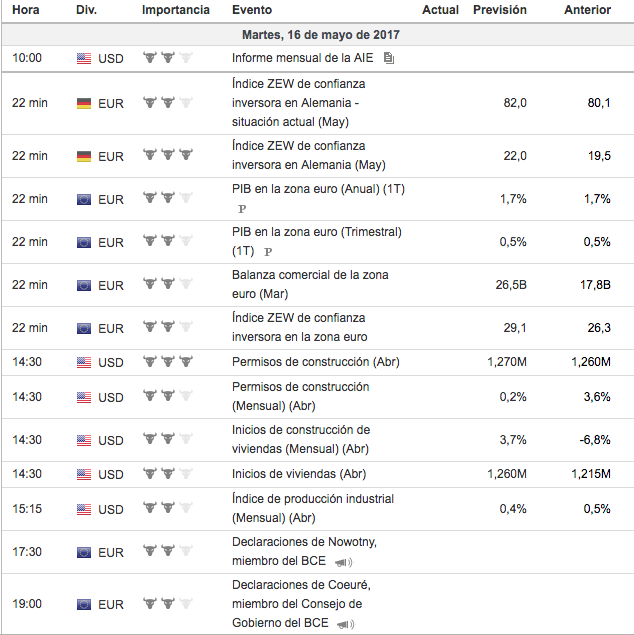Open the report document icon beside AIE informe
This screenshot has width=634, height=635.
click(389, 59)
